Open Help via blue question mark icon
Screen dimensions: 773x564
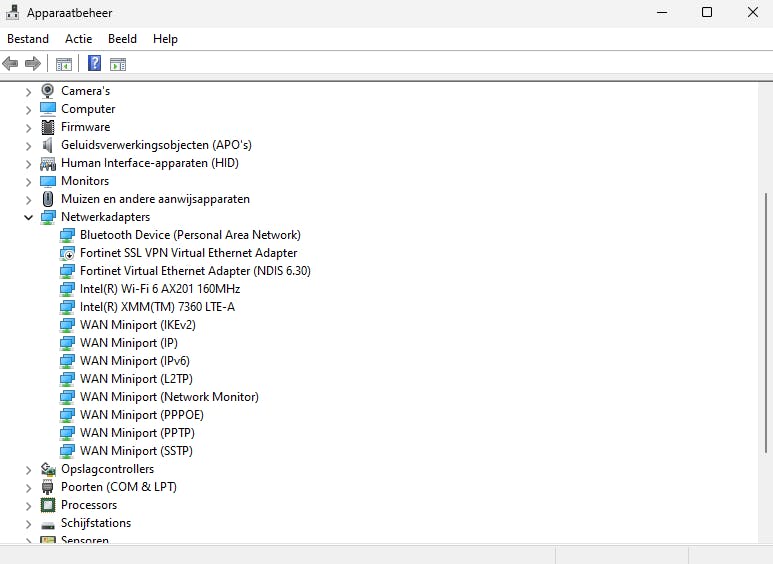coord(94,63)
